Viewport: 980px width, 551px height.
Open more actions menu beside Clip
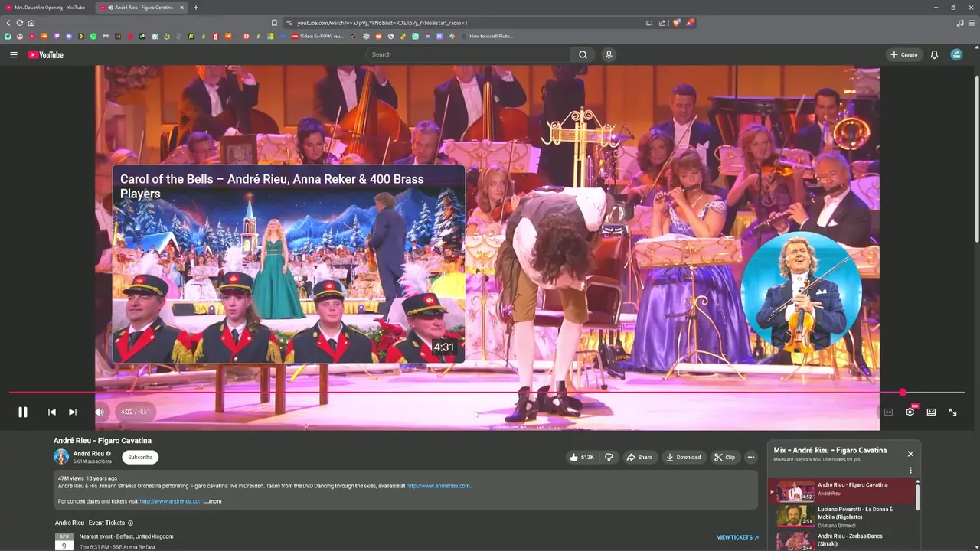click(751, 457)
